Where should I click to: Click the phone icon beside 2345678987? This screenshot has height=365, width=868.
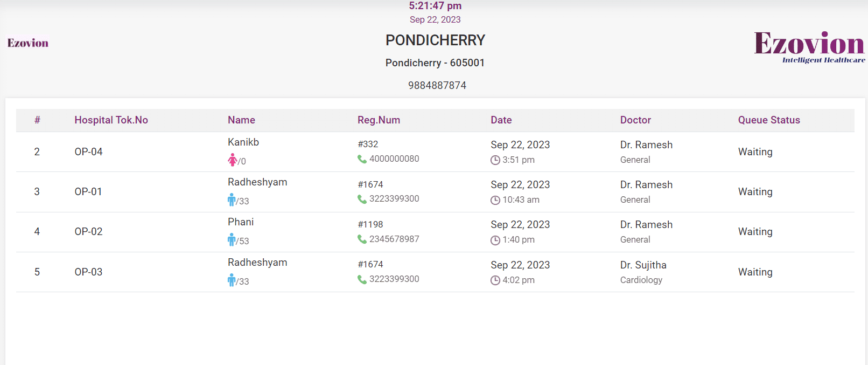pos(362,239)
